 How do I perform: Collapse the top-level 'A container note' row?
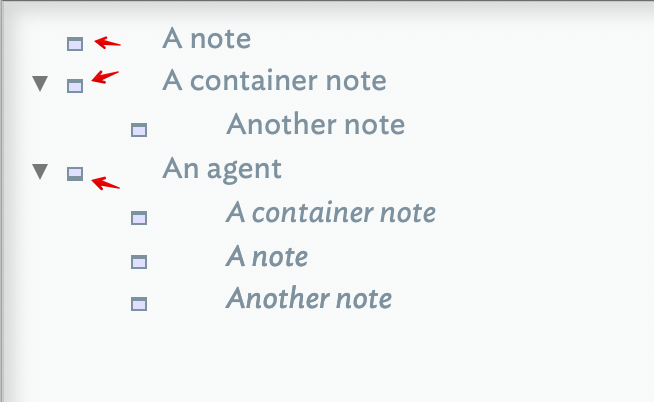40,85
